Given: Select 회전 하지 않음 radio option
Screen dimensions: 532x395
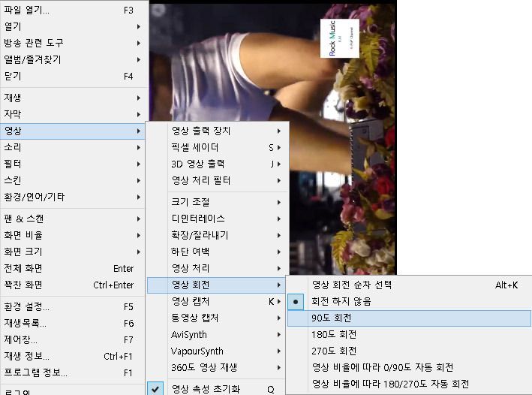Looking at the screenshot, I should pyautogui.click(x=409, y=301).
